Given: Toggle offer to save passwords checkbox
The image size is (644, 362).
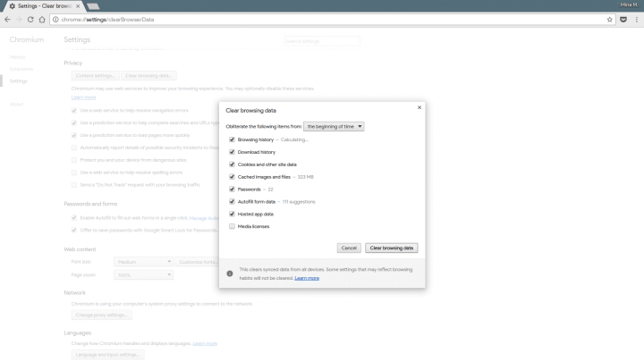Looking at the screenshot, I should click(74, 230).
